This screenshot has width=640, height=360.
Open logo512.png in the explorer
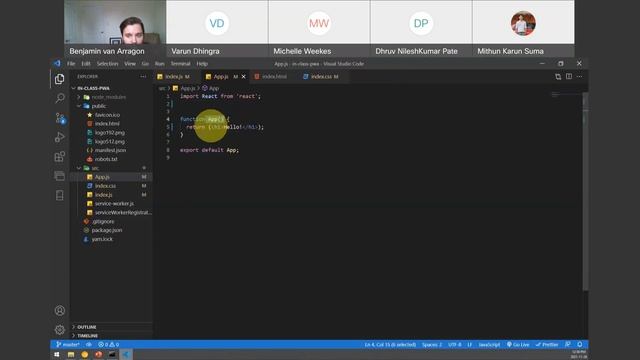(110, 142)
